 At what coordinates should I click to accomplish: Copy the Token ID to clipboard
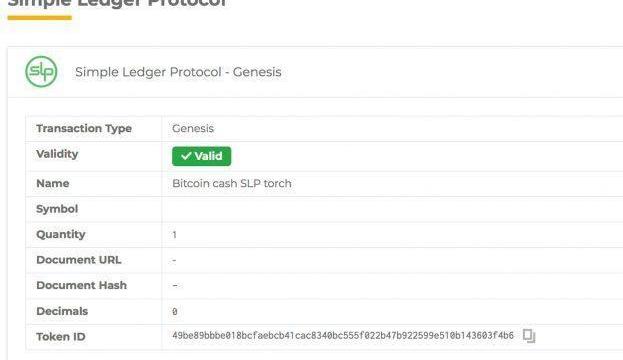click(529, 336)
